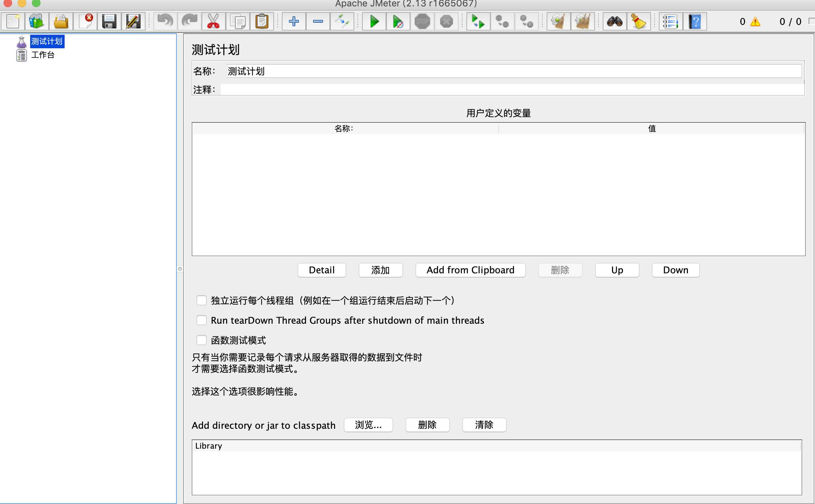Click the Stop test execution icon
Viewport: 815px width, 504px height.
422,22
